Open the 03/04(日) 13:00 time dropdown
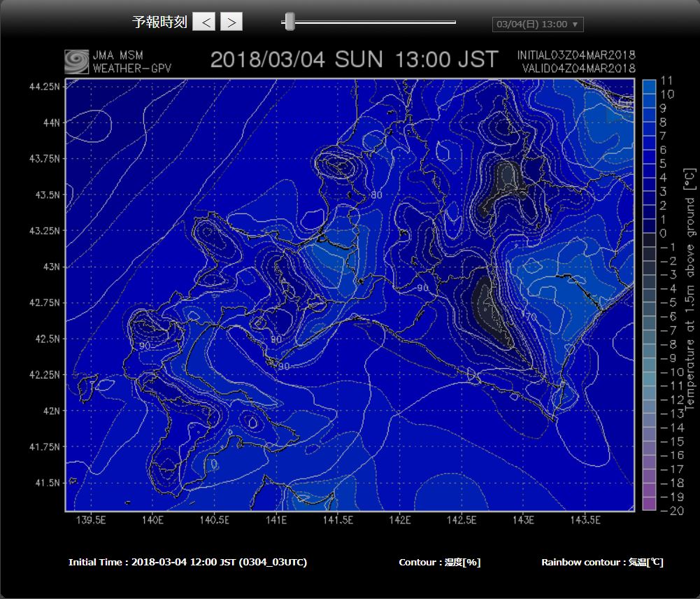This screenshot has height=599, width=700. pos(537,24)
